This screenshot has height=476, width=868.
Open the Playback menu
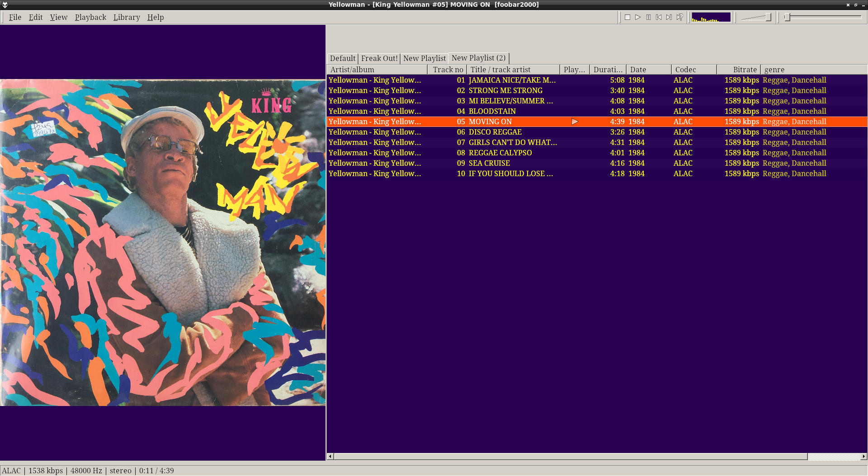(90, 17)
